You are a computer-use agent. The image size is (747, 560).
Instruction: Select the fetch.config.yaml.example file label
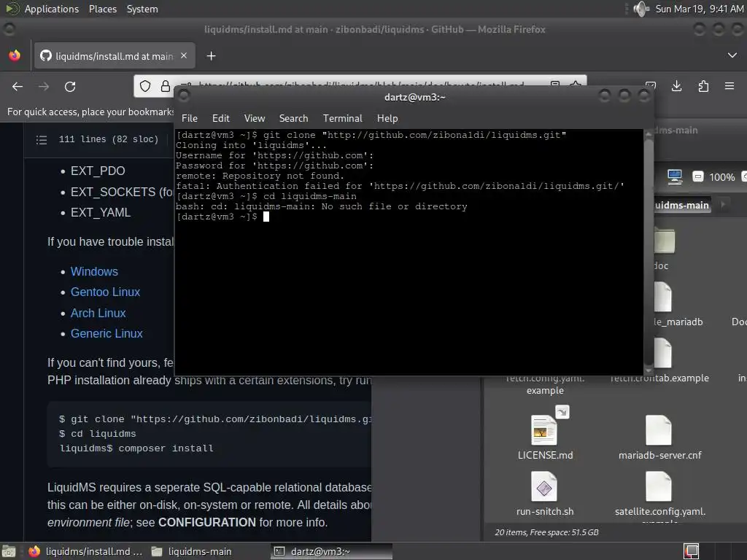click(x=545, y=384)
